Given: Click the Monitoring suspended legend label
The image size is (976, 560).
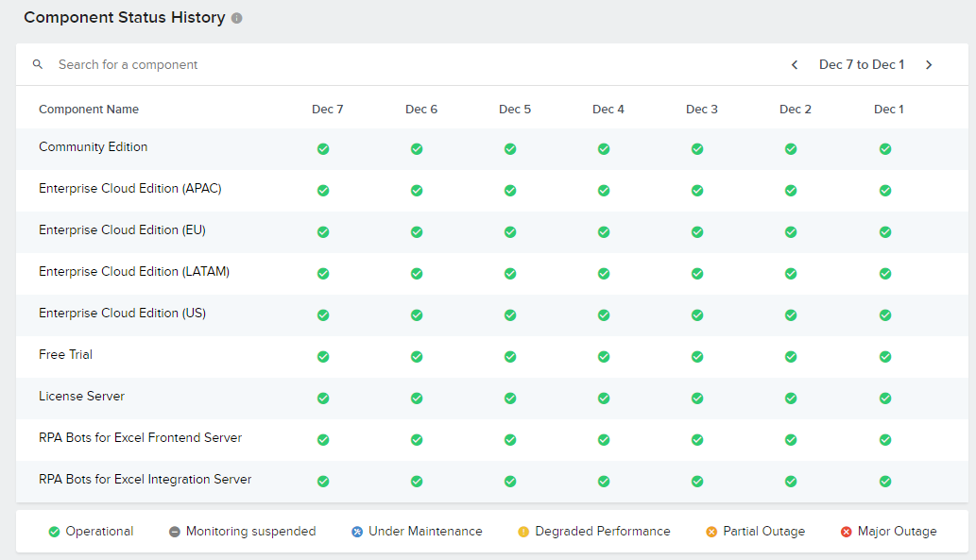Looking at the screenshot, I should pos(250,532).
